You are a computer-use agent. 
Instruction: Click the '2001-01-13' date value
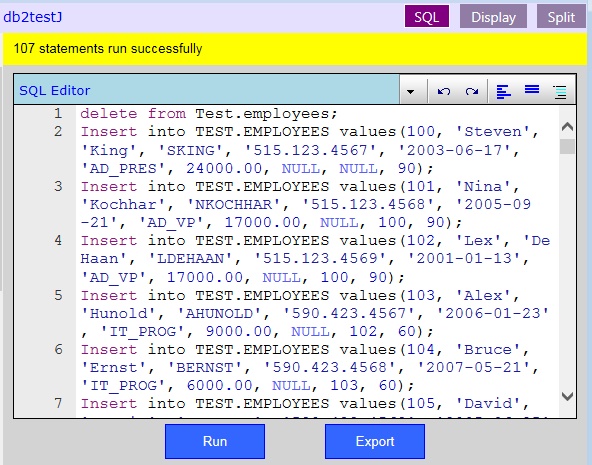[464, 259]
